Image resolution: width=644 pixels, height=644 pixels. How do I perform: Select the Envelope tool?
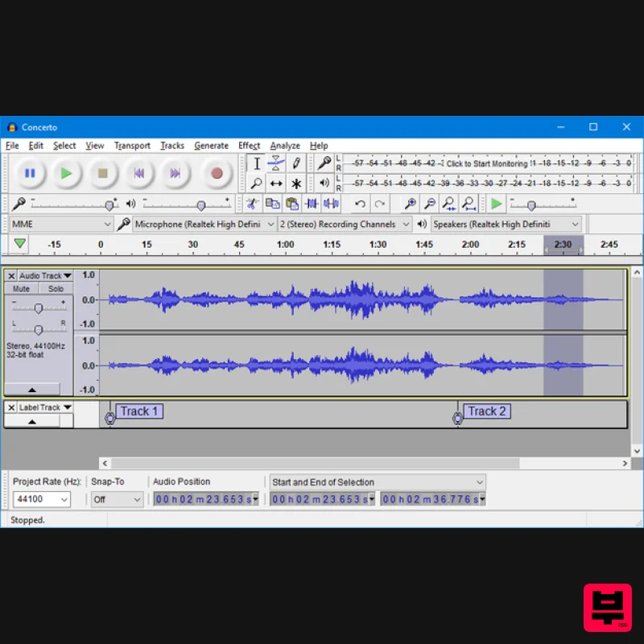276,162
